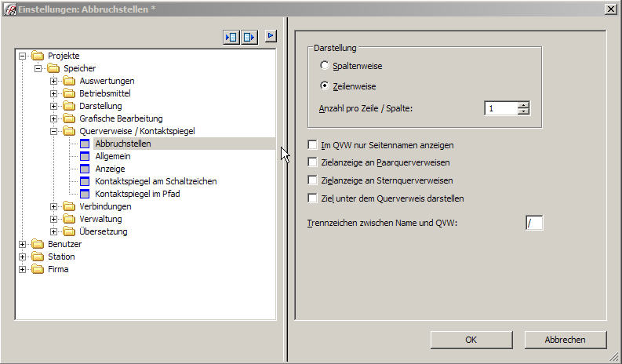Click the Projekte folder icon
Screen dimensions: 622x364
point(38,56)
